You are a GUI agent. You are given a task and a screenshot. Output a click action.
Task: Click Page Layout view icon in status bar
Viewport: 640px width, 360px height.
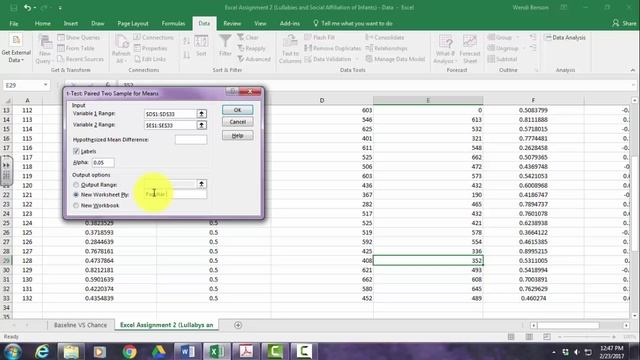point(529,337)
